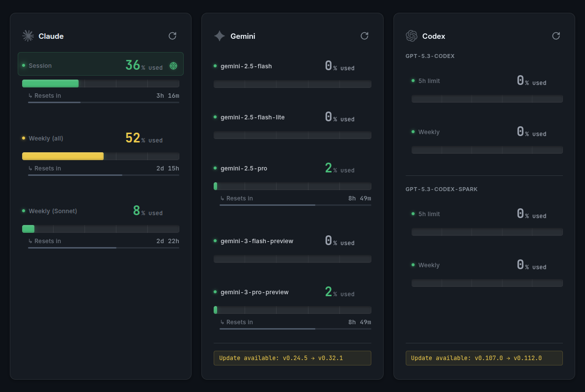This screenshot has width=585, height=392.
Task: Click the Weekly (Sonnet) progress bar
Action: 101,229
